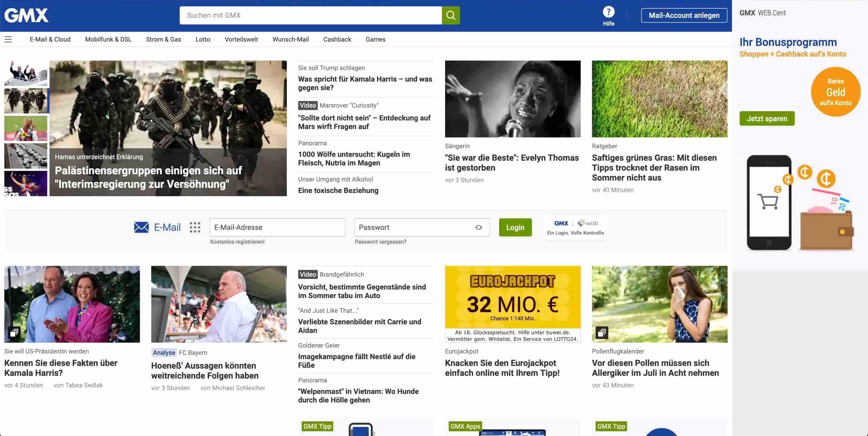
Task: Select thumbnail of traffic jam
Action: click(26, 156)
